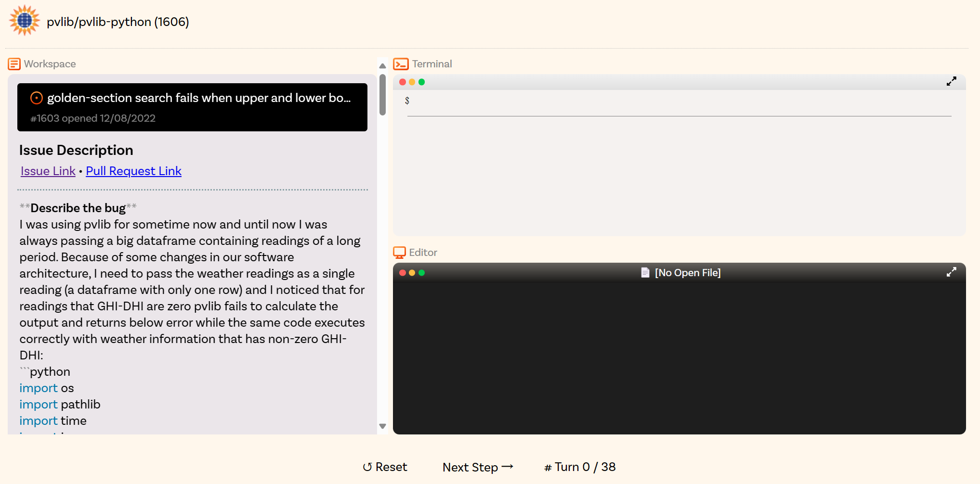Click the Describe the bug heading

[x=78, y=208]
